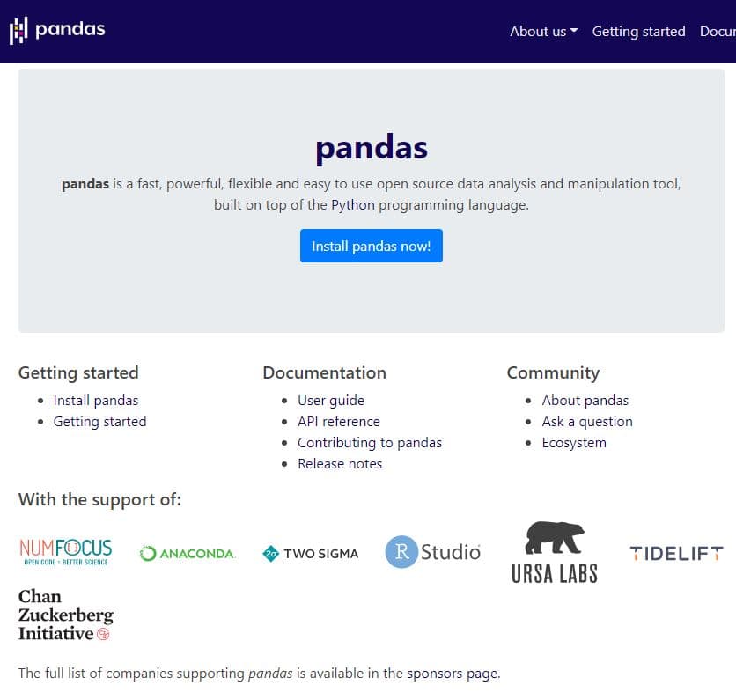Open the User guide link
Image resolution: width=736 pixels, height=700 pixels.
coord(331,401)
